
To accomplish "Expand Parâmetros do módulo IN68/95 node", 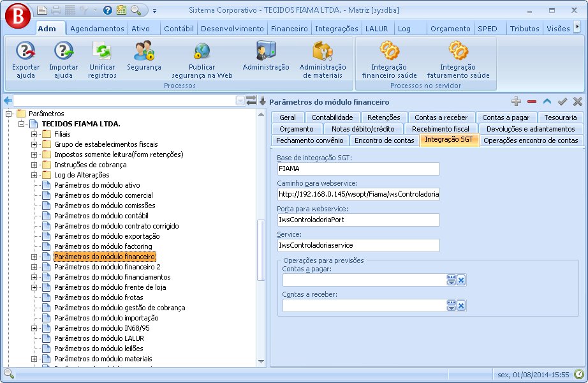I will tap(34, 328).
